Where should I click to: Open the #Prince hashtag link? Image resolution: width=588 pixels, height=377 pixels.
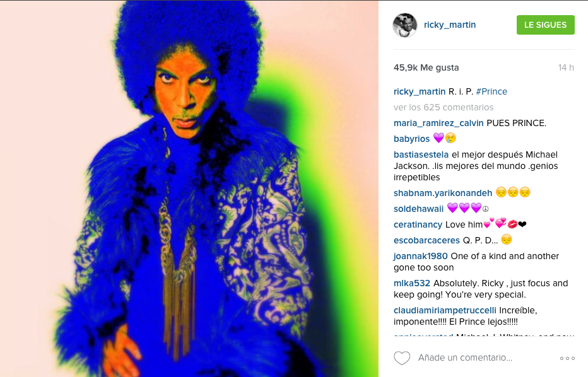click(491, 91)
